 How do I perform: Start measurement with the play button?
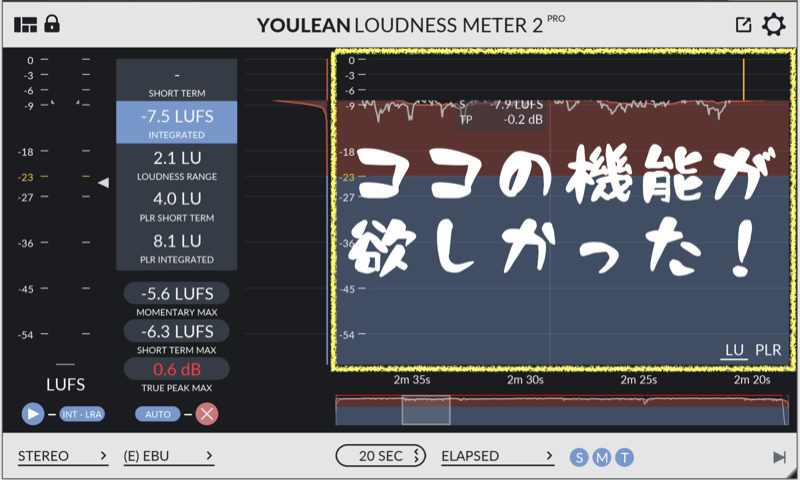point(33,414)
